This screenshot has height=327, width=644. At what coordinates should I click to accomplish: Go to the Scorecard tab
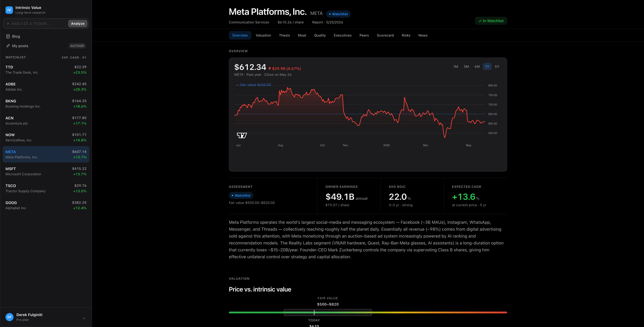coord(385,35)
